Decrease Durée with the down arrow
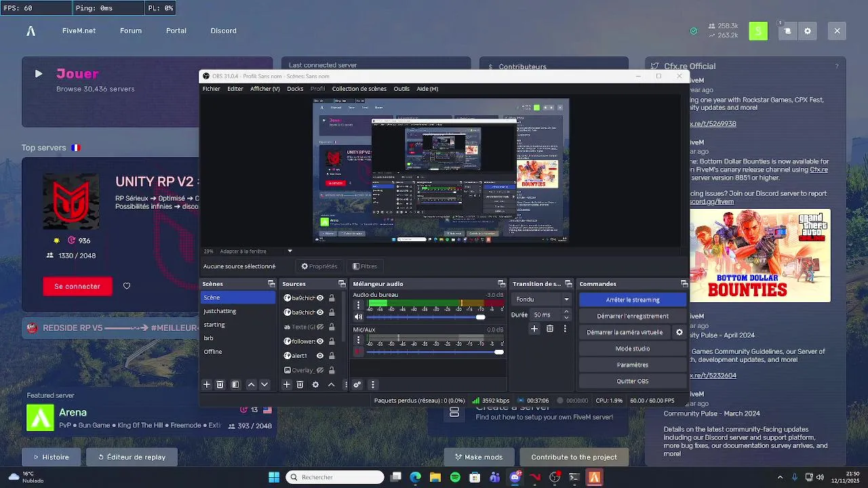This screenshot has height=488, width=868. click(566, 318)
